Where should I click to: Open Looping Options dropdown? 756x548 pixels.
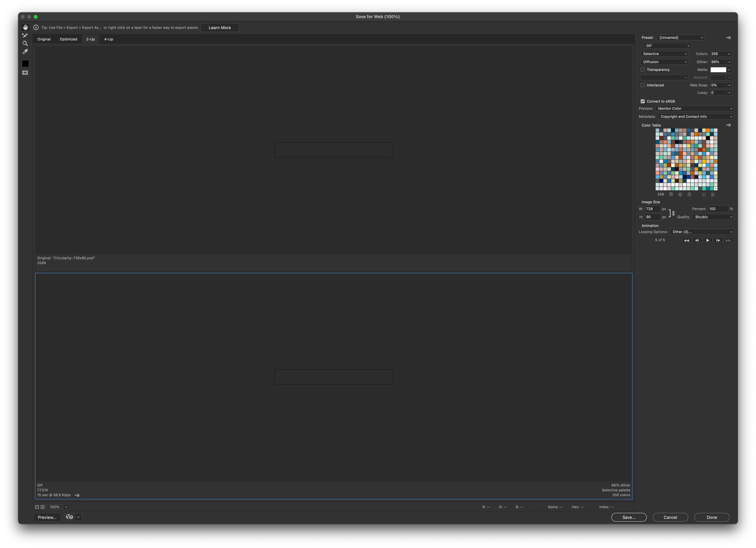[702, 232]
